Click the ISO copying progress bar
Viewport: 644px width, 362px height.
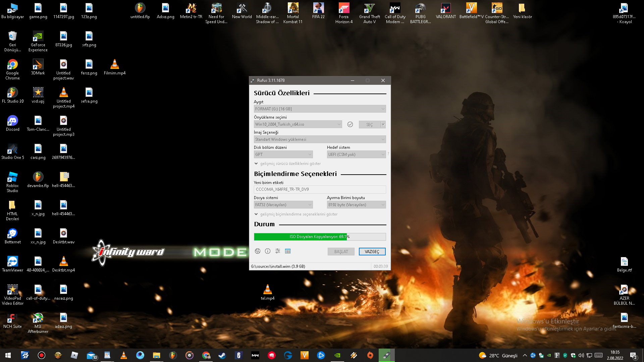(320, 237)
